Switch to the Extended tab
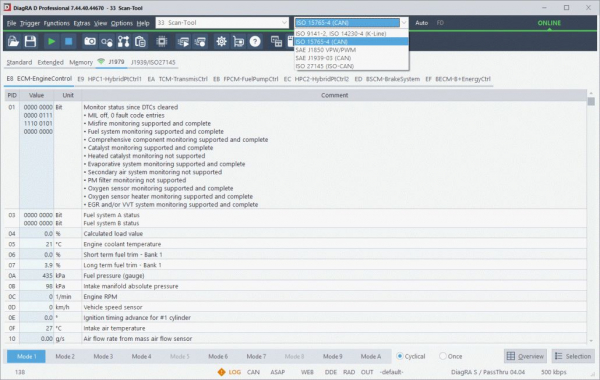The width and height of the screenshot is (600, 380). (51, 62)
